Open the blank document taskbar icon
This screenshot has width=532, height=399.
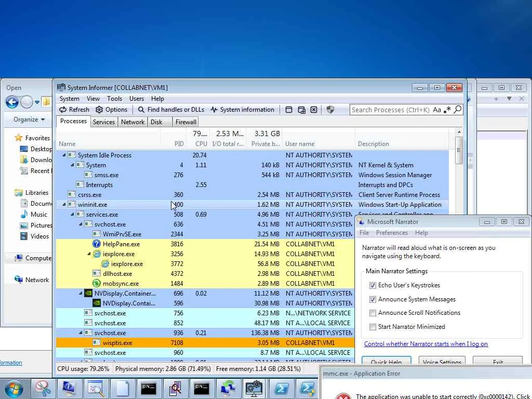123,389
